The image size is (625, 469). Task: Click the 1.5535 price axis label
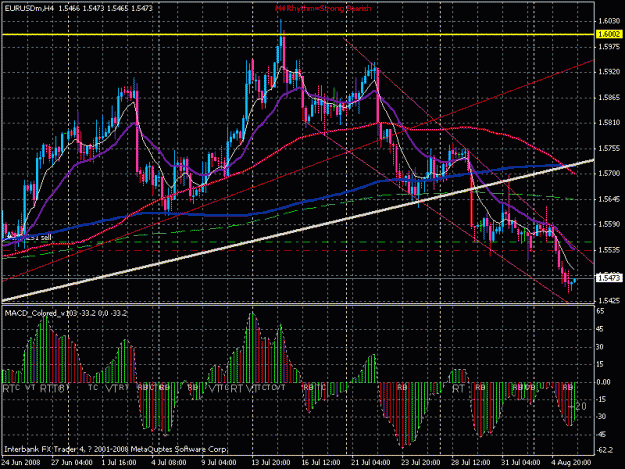(609, 250)
